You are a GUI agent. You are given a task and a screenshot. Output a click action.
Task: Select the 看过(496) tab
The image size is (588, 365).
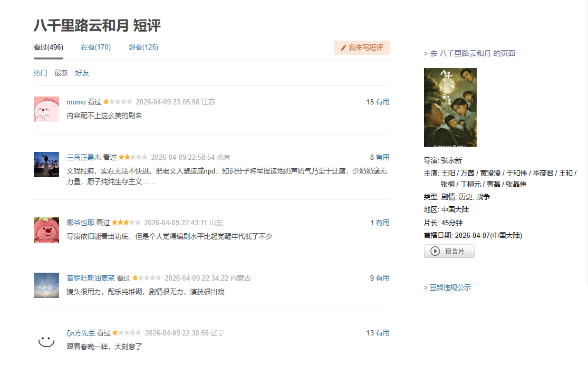pos(48,47)
